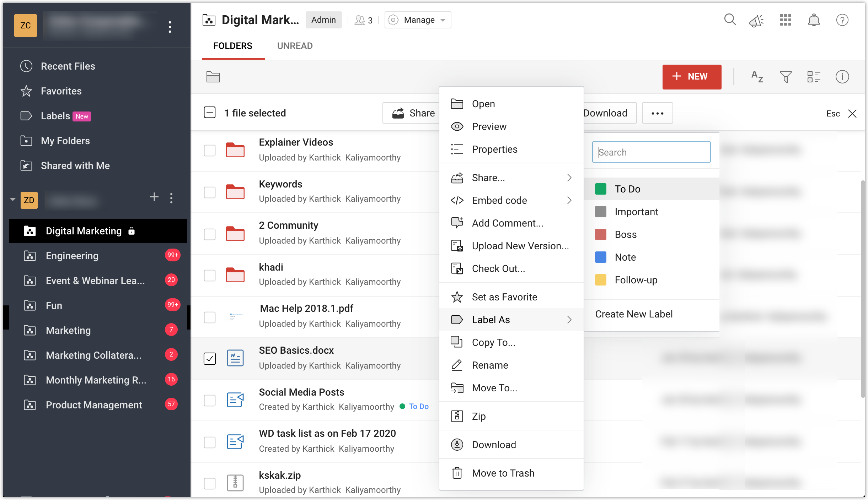Tick the Social Media Posts checkbox
The width and height of the screenshot is (868, 500).
[210, 401]
